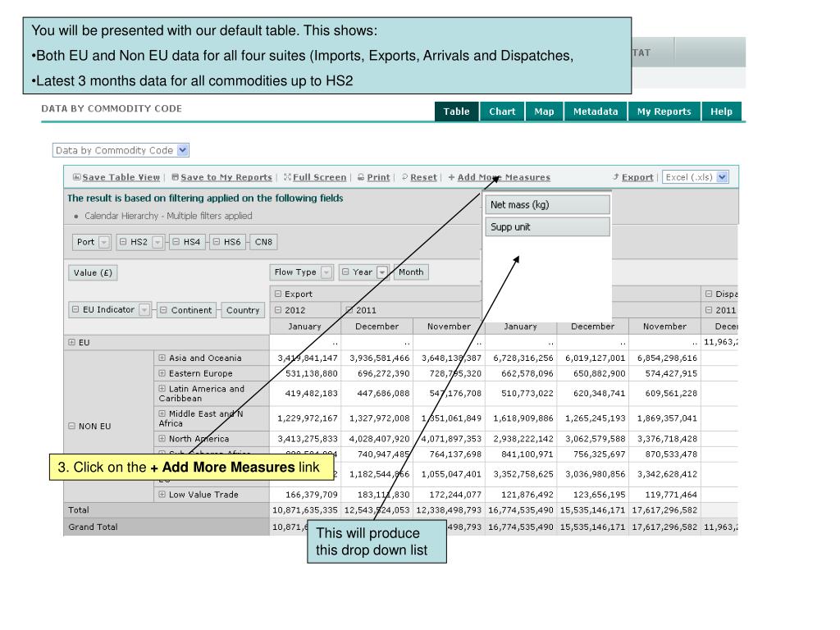Screen dimensions: 840x630
Task: Click cell value 696,272,390
Action: point(384,373)
